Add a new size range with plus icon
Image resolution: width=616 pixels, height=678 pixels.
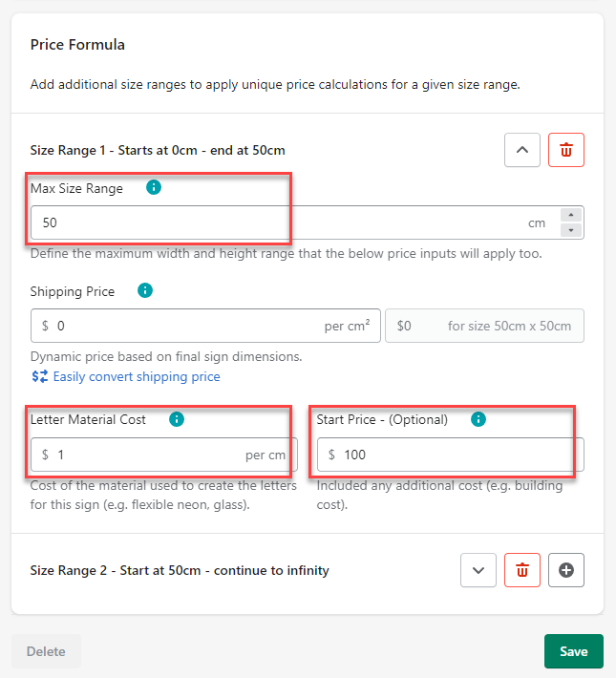566,570
